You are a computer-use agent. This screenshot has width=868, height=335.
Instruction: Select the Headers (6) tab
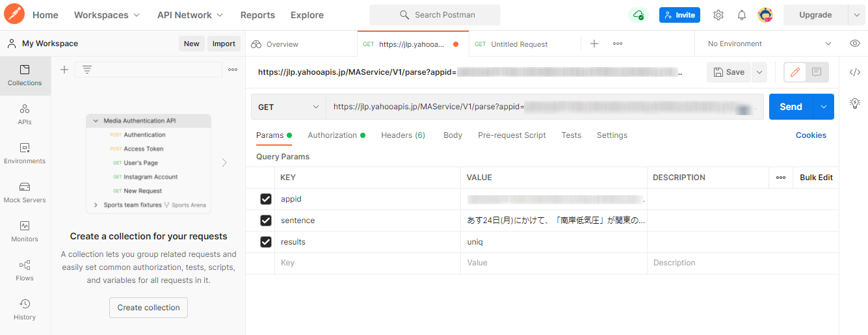(403, 135)
